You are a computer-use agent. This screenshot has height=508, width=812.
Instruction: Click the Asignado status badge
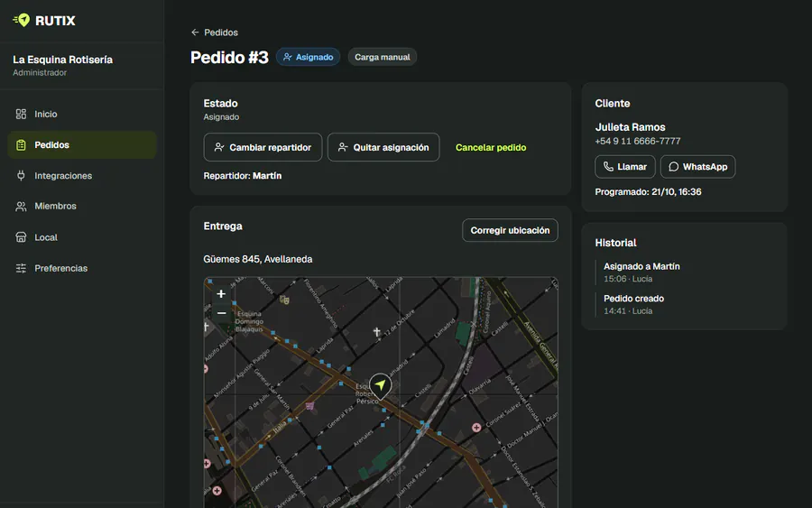pos(309,57)
